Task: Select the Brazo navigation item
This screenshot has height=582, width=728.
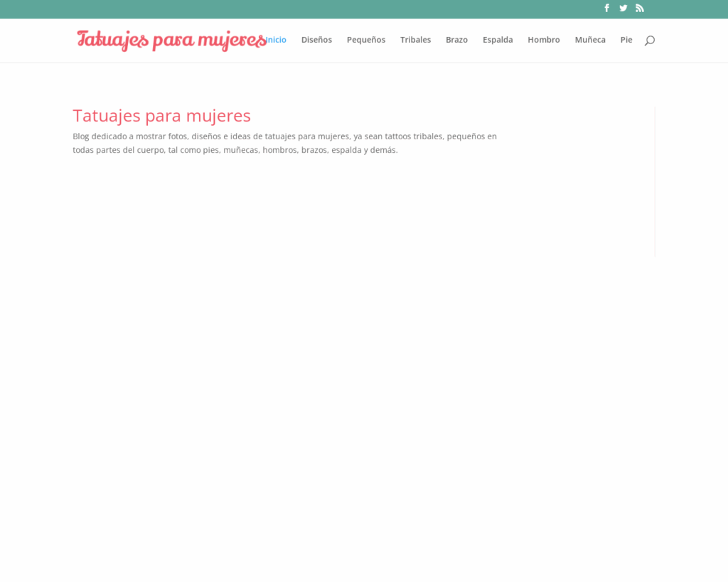Action: click(456, 40)
